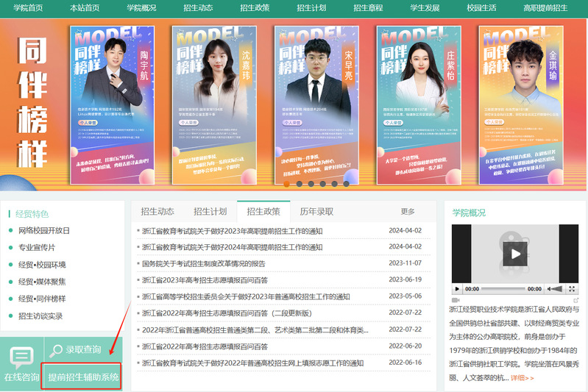Screen dimensions: 588x392
Task: Open 招生计划 in the top navigation
Action: pos(311,8)
